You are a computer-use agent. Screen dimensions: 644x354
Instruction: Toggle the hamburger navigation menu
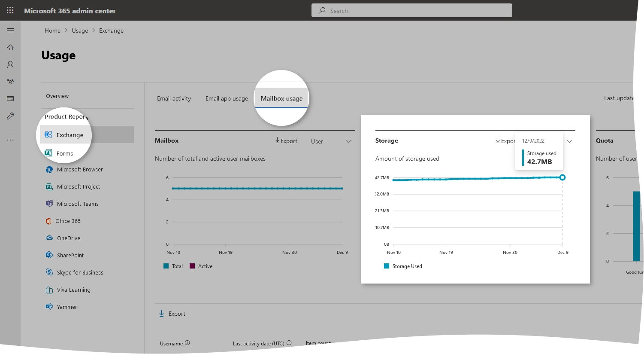click(10, 31)
